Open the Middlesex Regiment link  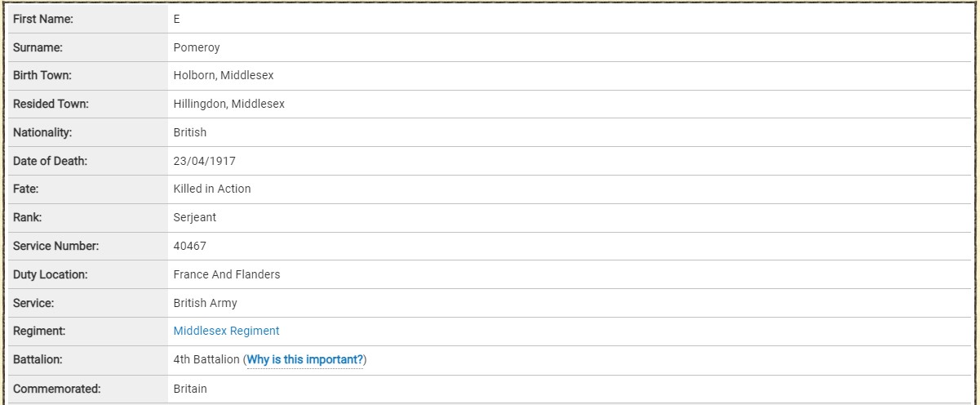coord(226,331)
